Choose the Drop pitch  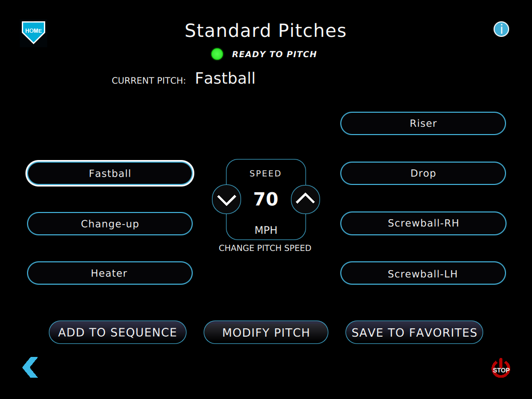pos(423,174)
